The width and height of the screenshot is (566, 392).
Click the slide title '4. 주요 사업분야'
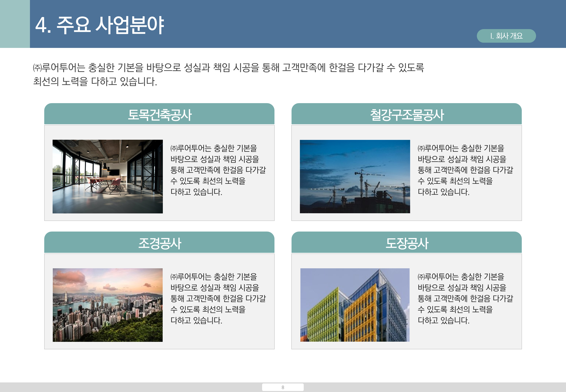click(99, 25)
